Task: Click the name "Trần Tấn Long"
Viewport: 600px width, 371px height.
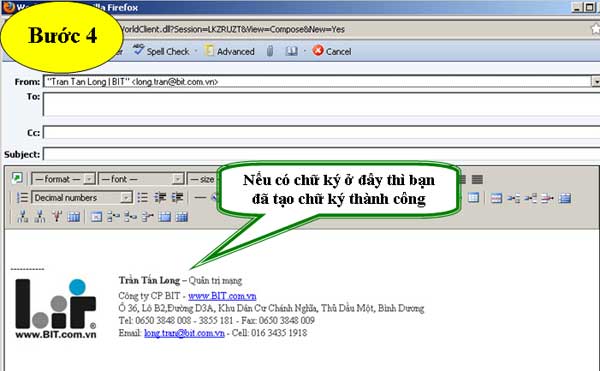Action: (x=149, y=280)
